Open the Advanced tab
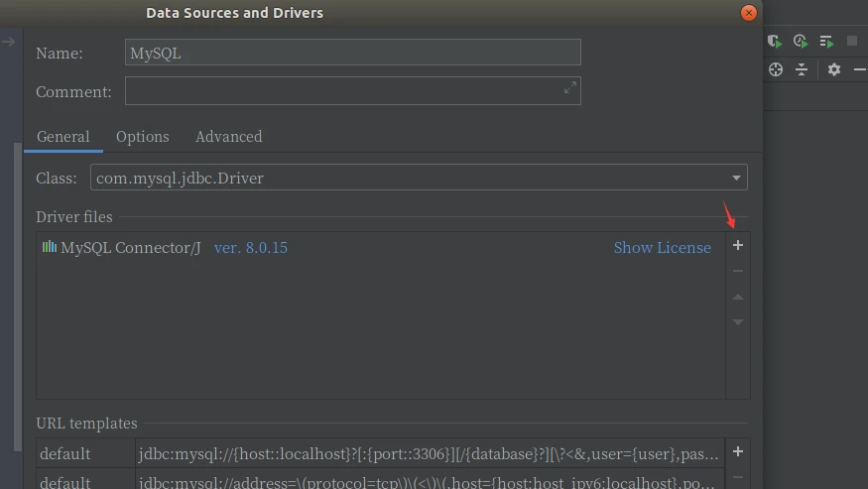The image size is (868, 489). point(228,137)
